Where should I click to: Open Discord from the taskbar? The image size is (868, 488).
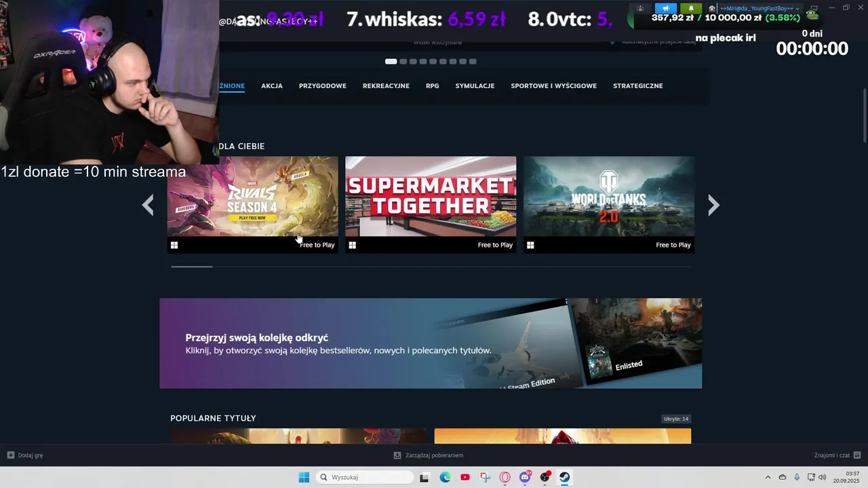point(525,477)
